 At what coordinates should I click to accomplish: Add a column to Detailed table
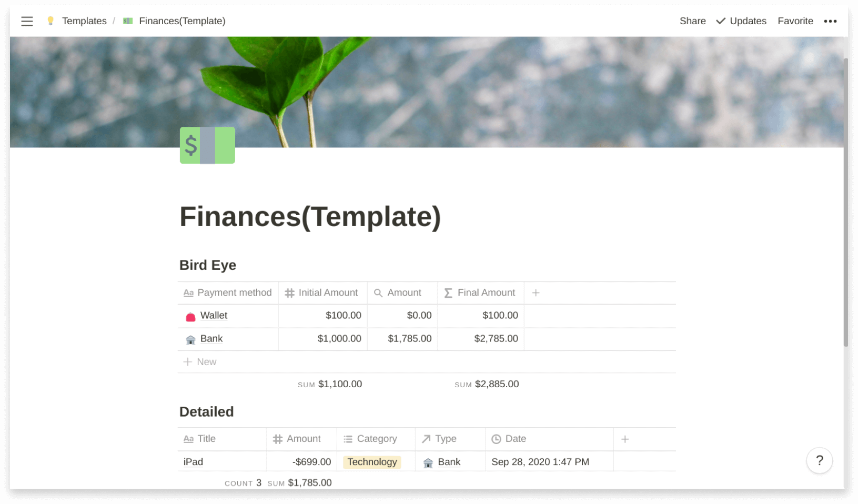pyautogui.click(x=625, y=439)
